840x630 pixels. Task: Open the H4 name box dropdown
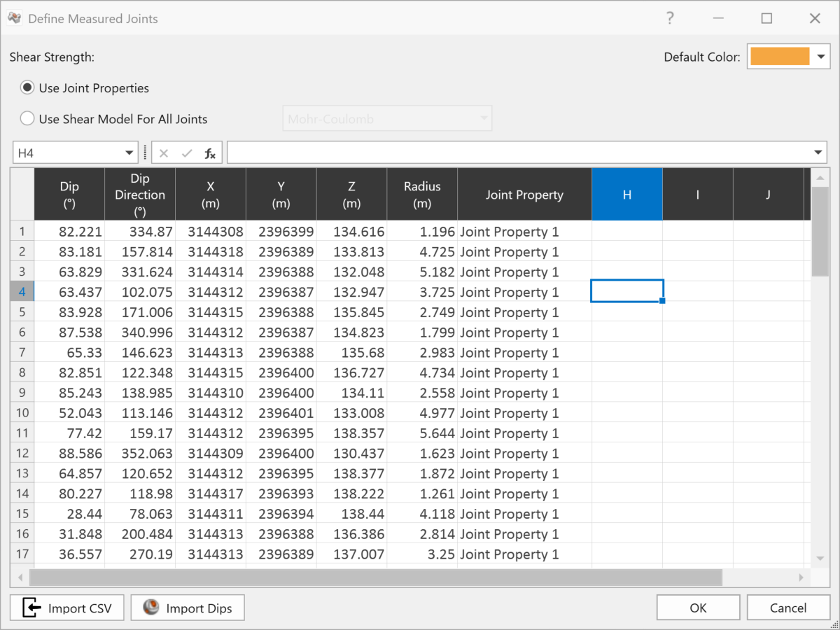(x=129, y=153)
